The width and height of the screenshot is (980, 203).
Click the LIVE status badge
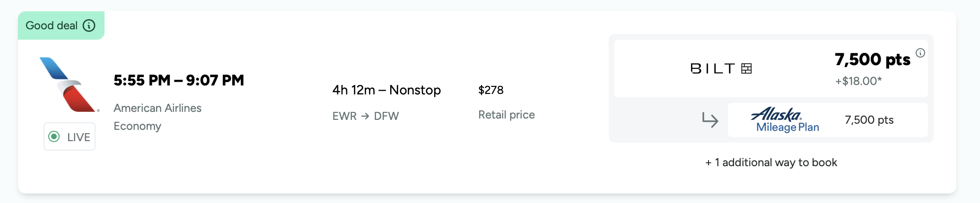coord(70,136)
